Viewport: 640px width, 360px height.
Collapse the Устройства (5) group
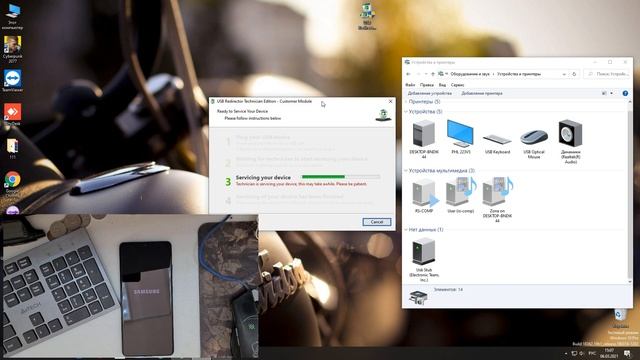pyautogui.click(x=406, y=111)
